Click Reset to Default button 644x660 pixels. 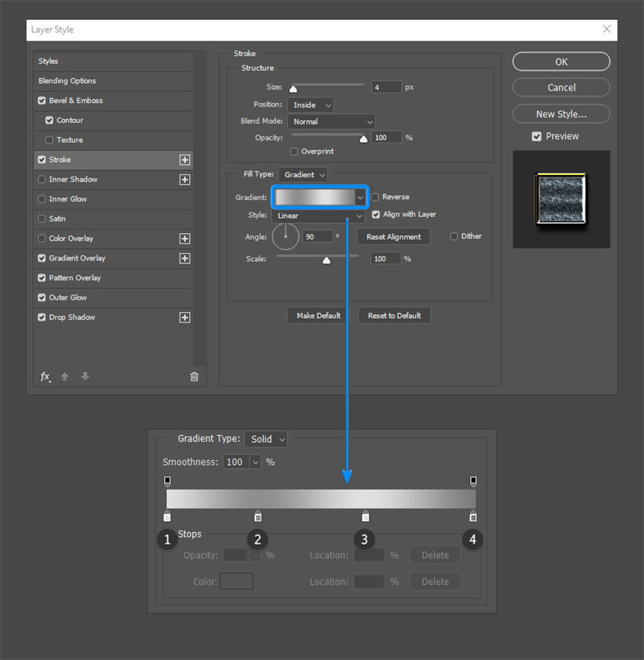[x=394, y=316]
